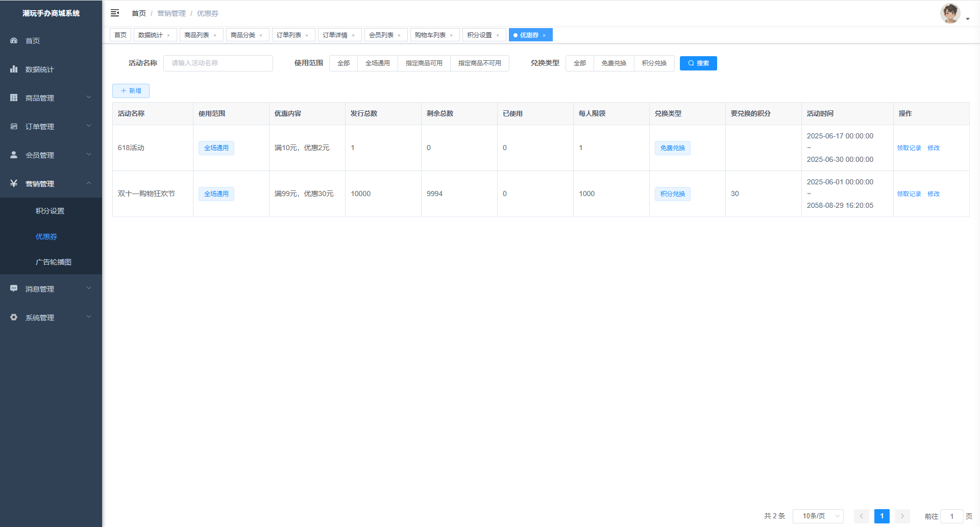Close the 商品列表 tab with its x icon

coord(215,35)
